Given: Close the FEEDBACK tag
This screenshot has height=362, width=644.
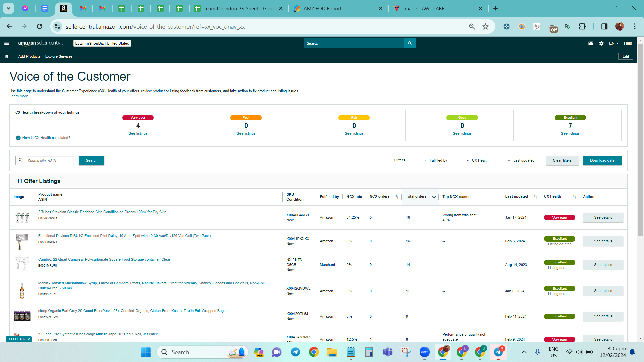Looking at the screenshot, I should click(29, 339).
